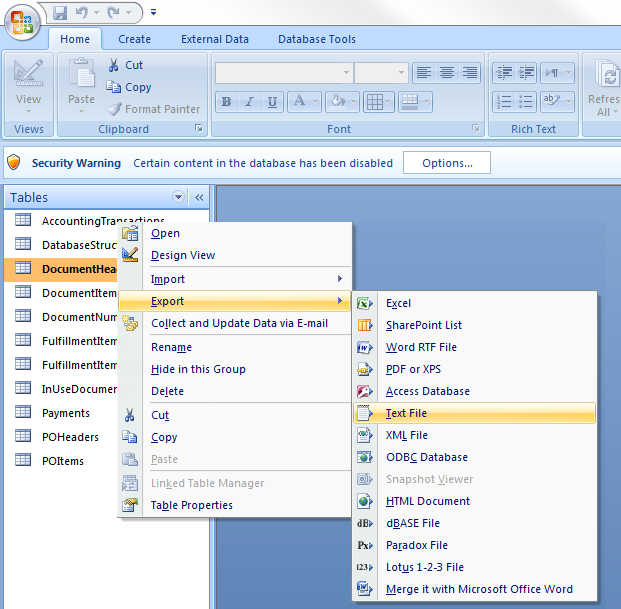Click the HTML Document export icon
The width and height of the screenshot is (621, 609).
(365, 502)
